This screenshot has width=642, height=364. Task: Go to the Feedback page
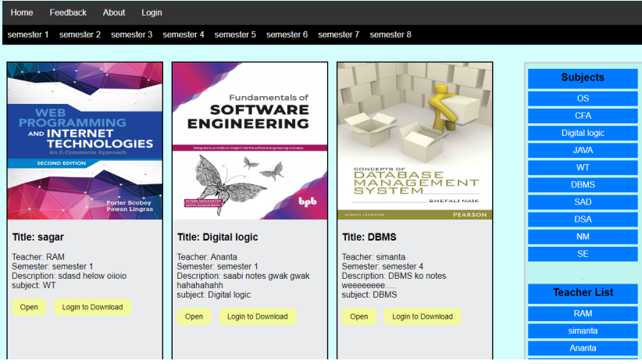[68, 12]
